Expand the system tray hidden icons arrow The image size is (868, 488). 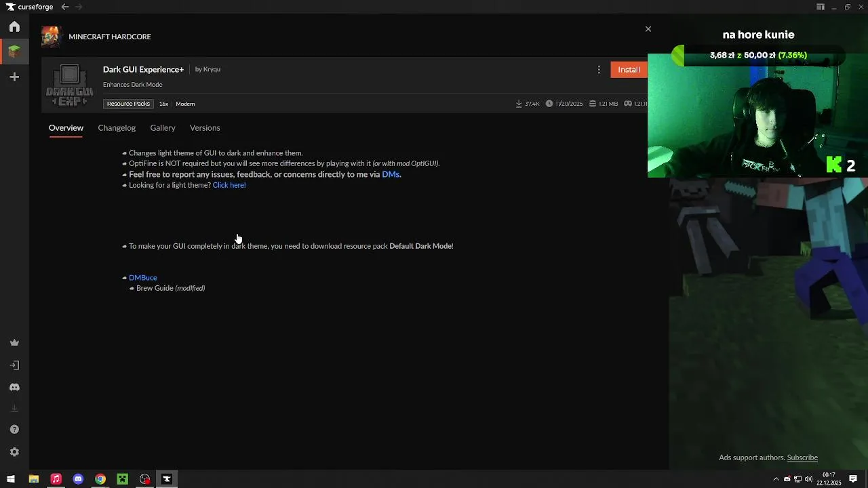[776, 479]
